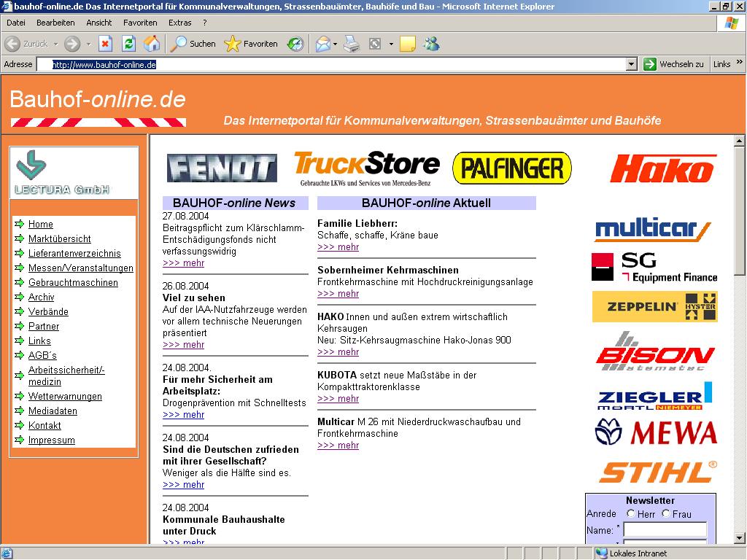Expand the Mail icon dropdown arrow
Image resolution: width=747 pixels, height=560 pixels.
pos(335,44)
